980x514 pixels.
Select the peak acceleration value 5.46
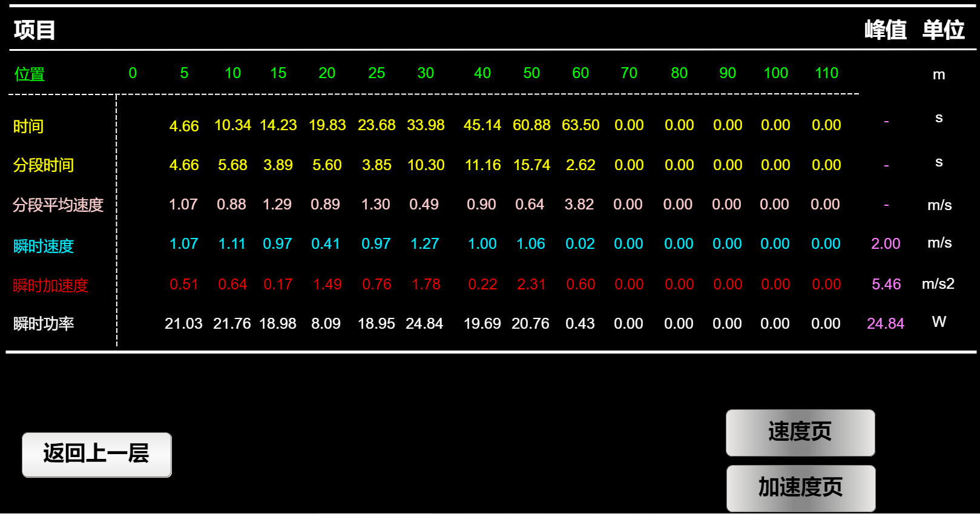coord(886,285)
